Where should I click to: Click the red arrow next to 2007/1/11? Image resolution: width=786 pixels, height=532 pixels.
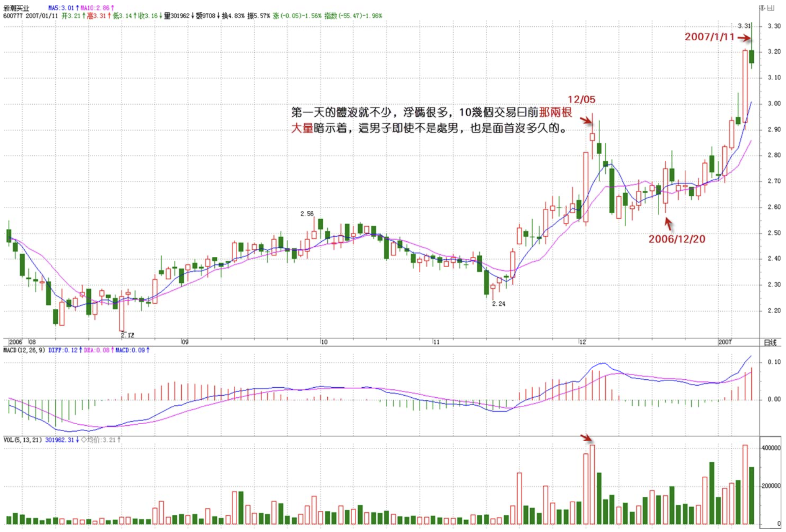pyautogui.click(x=744, y=38)
